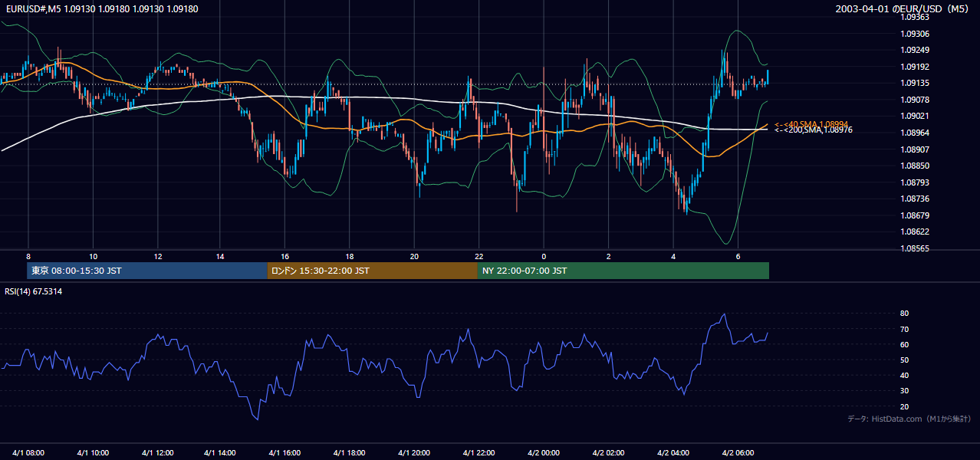980x460 pixels.
Task: Click the 4/2 04:00 bottom time label
Action: click(673, 452)
